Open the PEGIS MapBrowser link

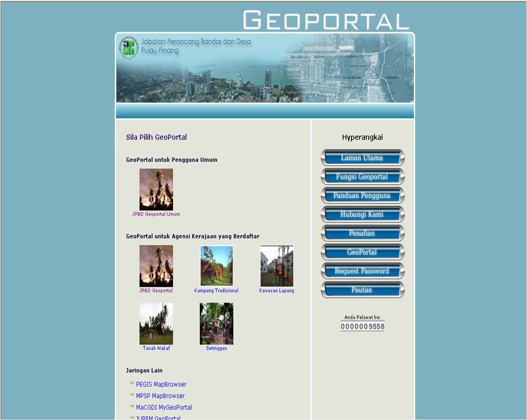(161, 384)
